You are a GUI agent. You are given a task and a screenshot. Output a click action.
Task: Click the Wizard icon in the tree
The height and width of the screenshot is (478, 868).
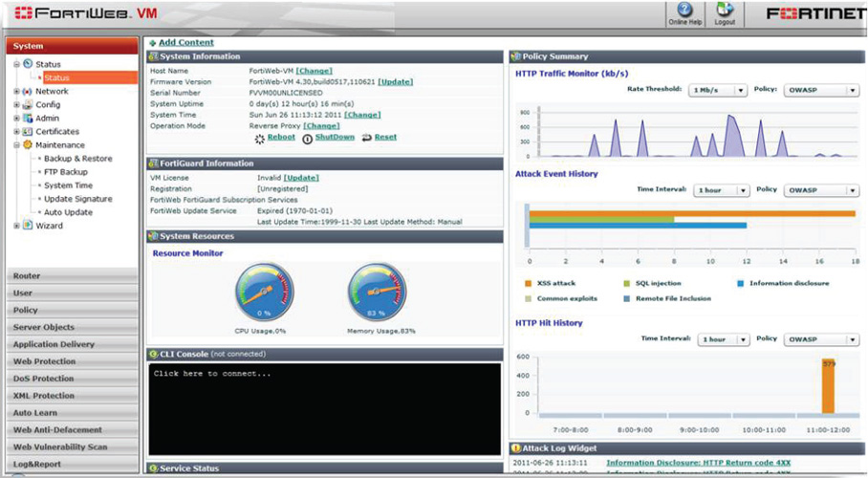coord(28,226)
